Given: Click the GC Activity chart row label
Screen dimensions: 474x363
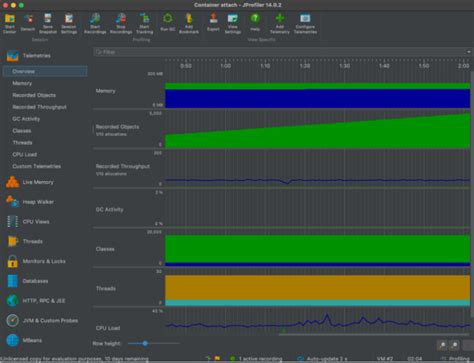Looking at the screenshot, I should [x=109, y=209].
